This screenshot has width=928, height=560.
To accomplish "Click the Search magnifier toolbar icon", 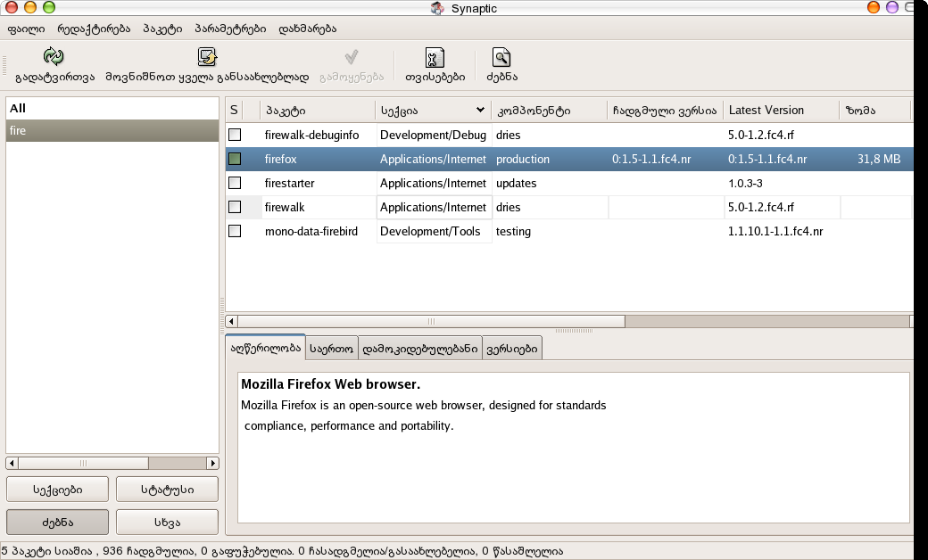I will tap(501, 58).
